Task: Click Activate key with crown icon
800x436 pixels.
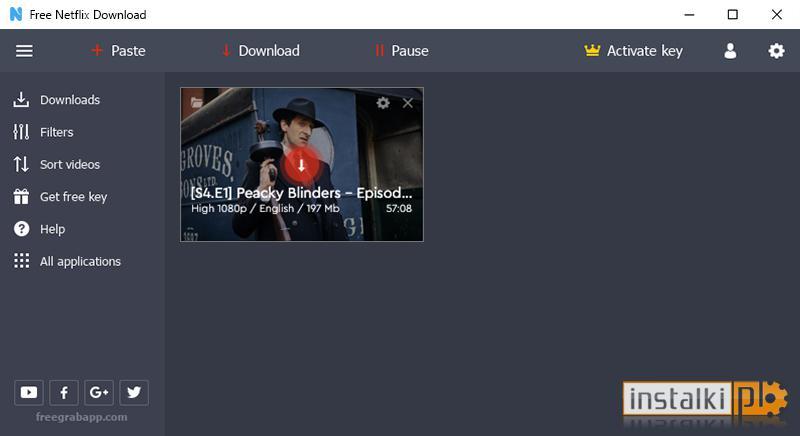Action: 633,50
